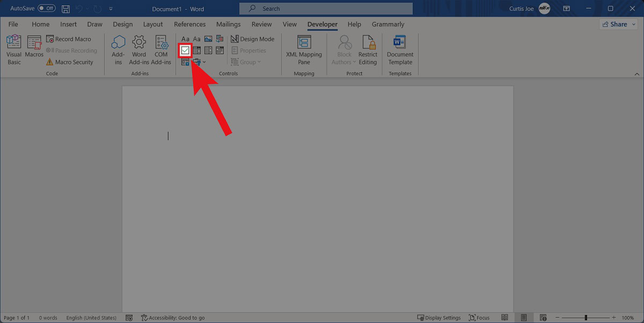
Task: Expand Customize Quick Access Toolbar menu
Action: [111, 9]
